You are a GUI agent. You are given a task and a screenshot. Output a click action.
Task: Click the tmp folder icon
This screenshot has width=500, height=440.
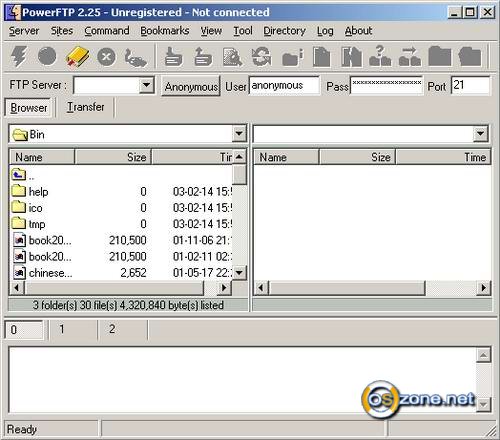pos(18,223)
